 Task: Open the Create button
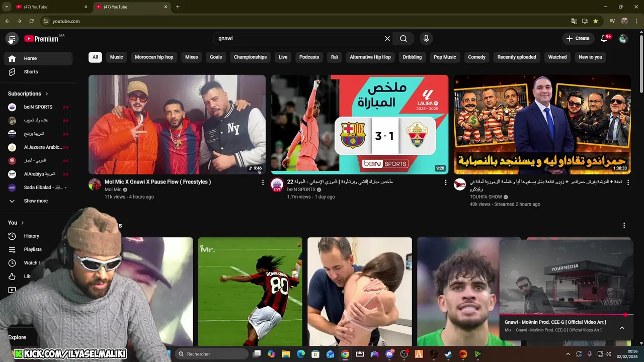578,38
